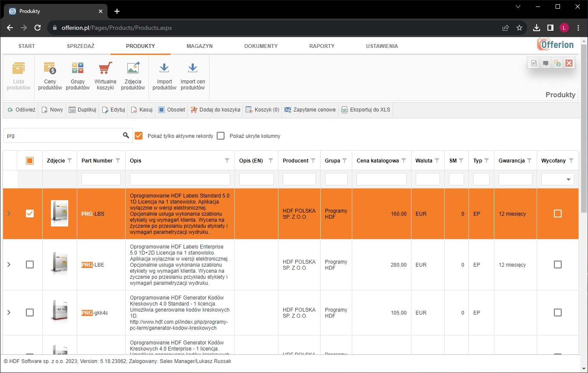
Task: Click filter icon in Waluta header
Action: tap(437, 161)
